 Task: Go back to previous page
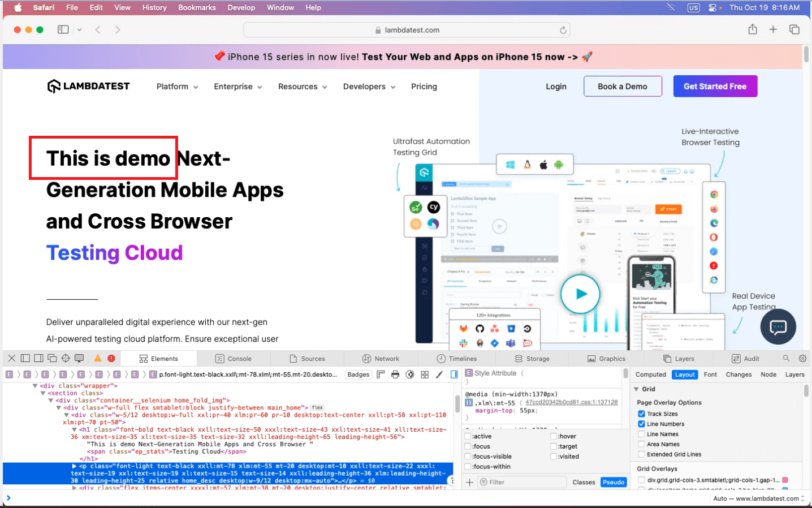click(x=98, y=29)
